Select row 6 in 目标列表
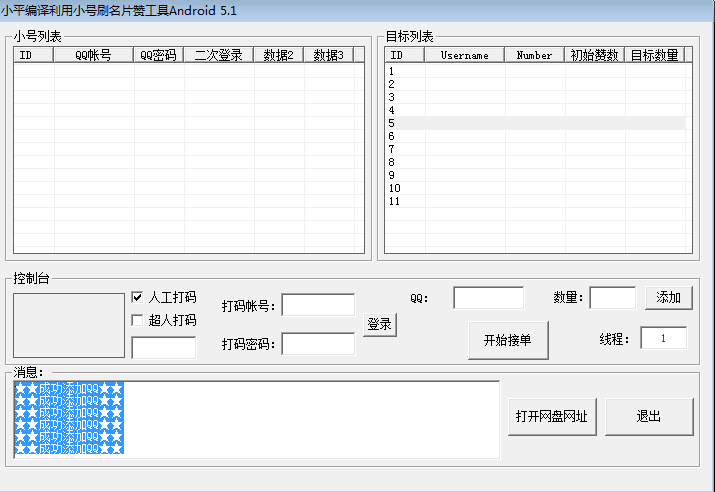The image size is (715, 492). [x=535, y=136]
